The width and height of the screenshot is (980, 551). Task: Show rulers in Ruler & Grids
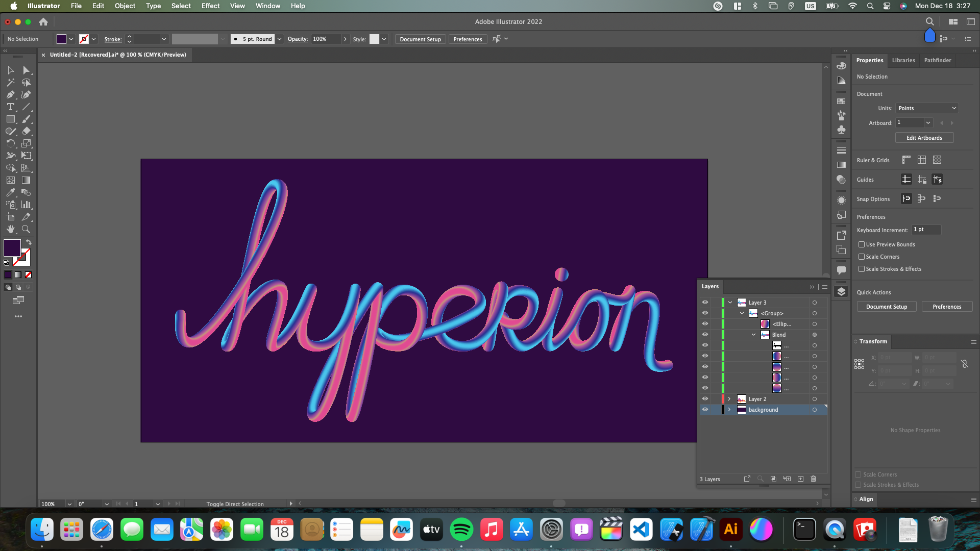pyautogui.click(x=906, y=160)
